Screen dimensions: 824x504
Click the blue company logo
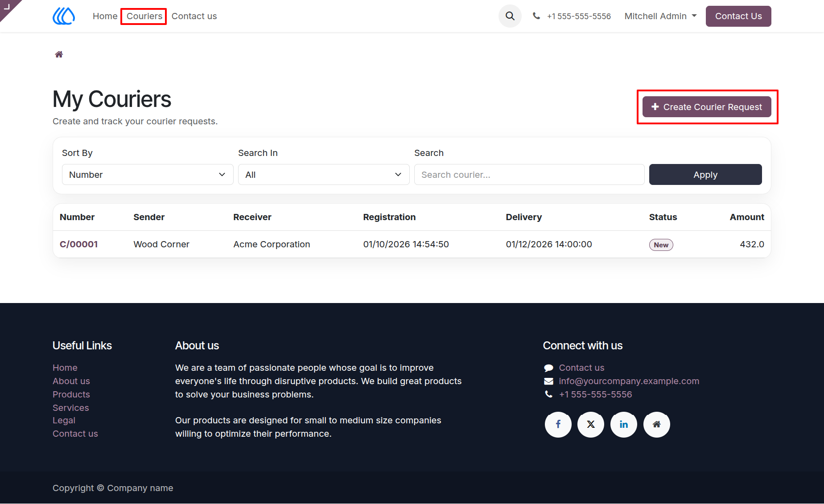64,16
